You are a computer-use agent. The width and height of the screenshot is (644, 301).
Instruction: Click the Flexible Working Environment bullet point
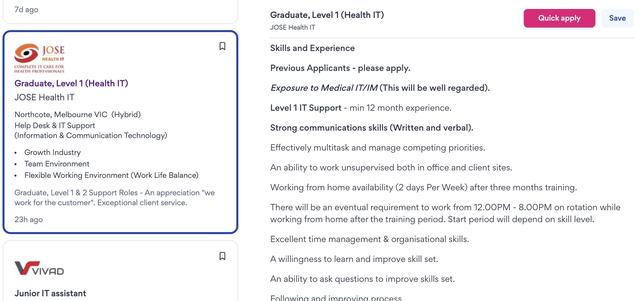pos(111,175)
